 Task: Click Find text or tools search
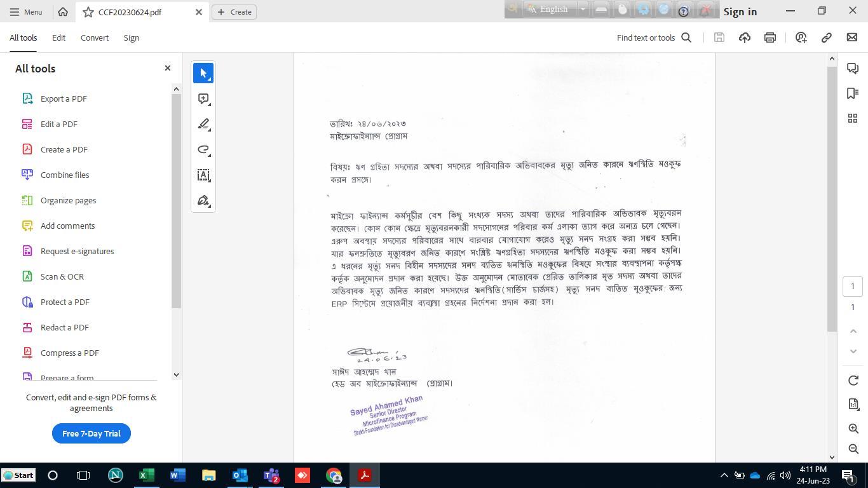click(654, 37)
